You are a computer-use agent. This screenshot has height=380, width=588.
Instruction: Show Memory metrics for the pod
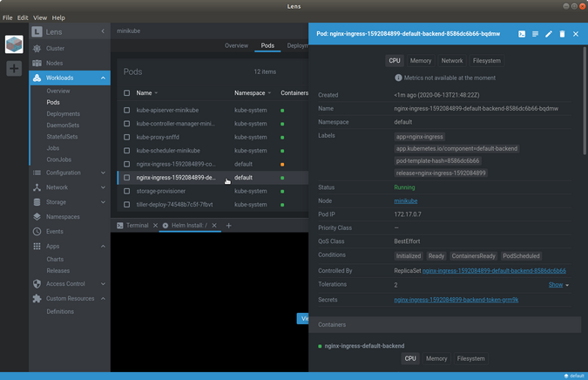pyautogui.click(x=421, y=61)
